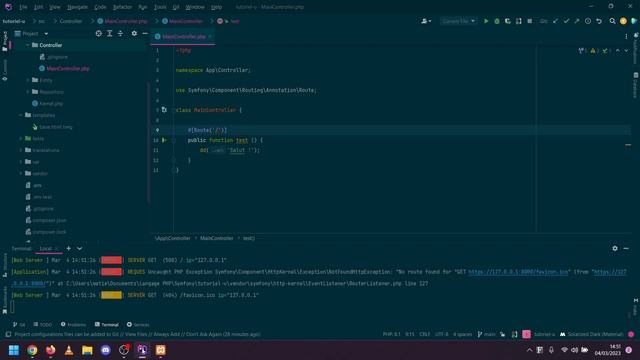Open the user account dropdown icon
Screen dimensions: 640x360
click(426, 21)
